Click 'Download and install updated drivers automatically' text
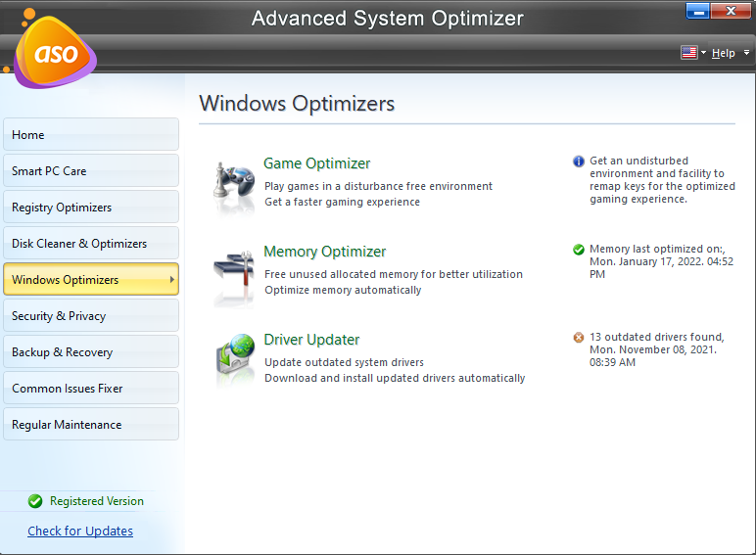This screenshot has height=555, width=756. click(x=395, y=378)
